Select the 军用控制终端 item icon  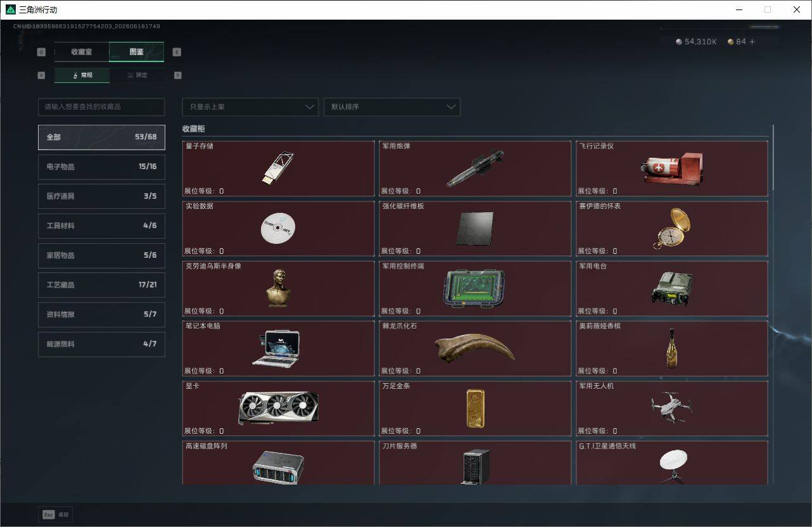click(x=474, y=289)
